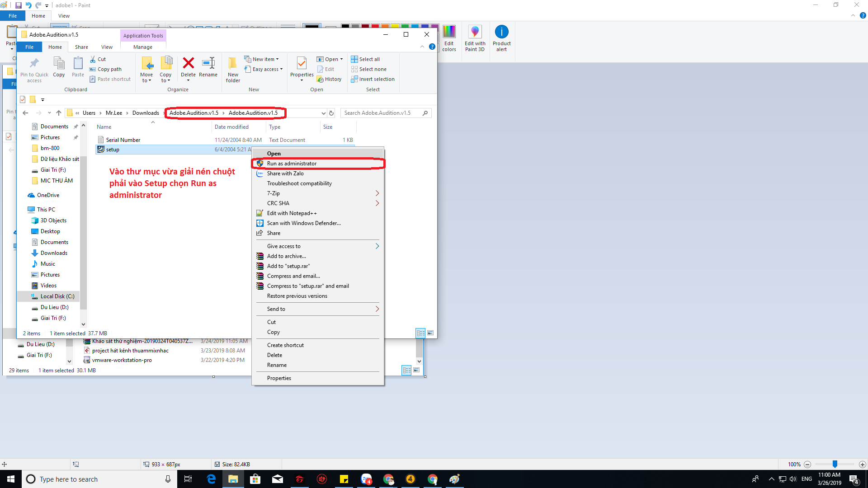Click Create shortcut in context menu

point(317,345)
